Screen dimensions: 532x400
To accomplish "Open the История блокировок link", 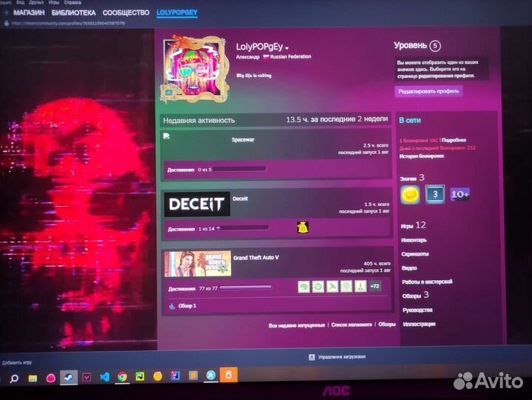I will coord(422,156).
